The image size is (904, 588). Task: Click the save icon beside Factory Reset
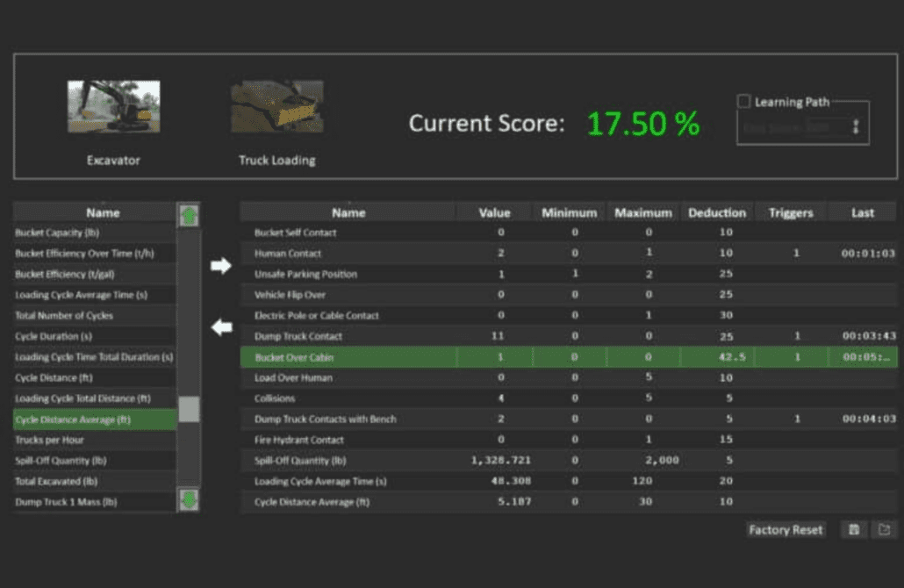(x=854, y=530)
